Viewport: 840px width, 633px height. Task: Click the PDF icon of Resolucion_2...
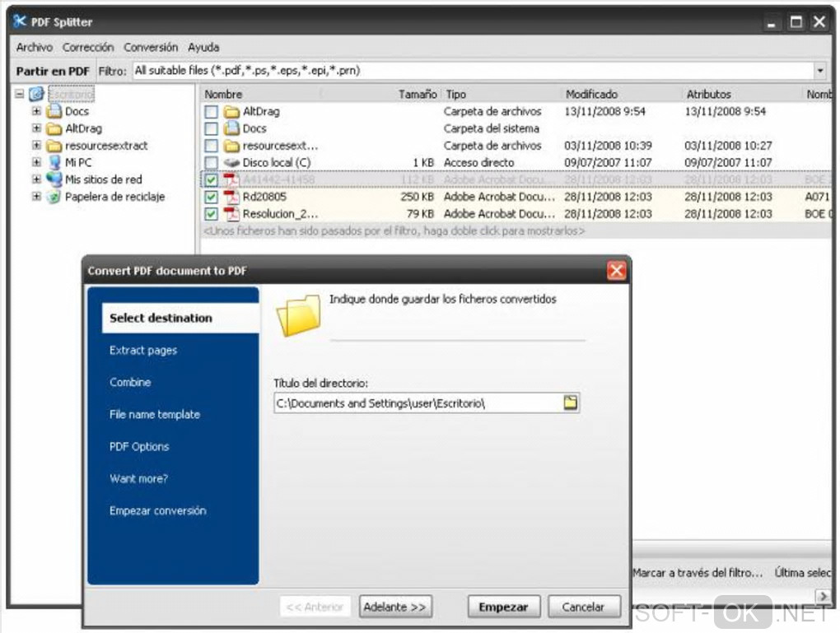pyautogui.click(x=231, y=214)
